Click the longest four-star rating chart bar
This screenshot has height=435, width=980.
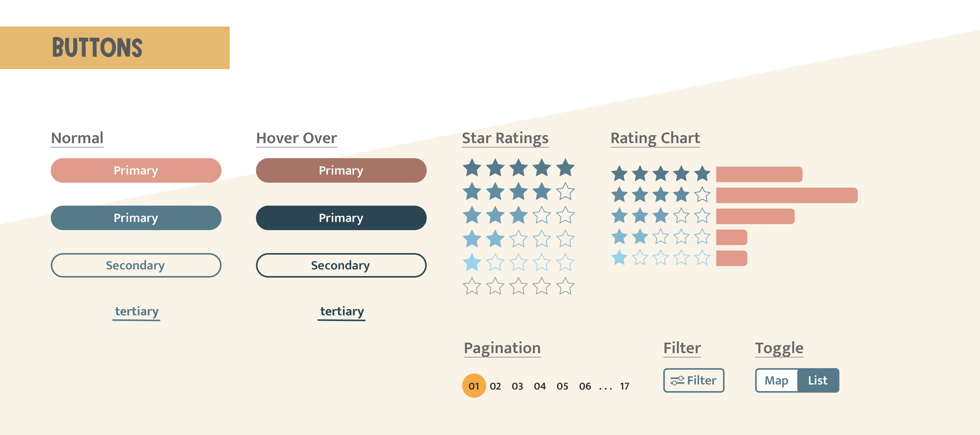pyautogui.click(x=786, y=195)
